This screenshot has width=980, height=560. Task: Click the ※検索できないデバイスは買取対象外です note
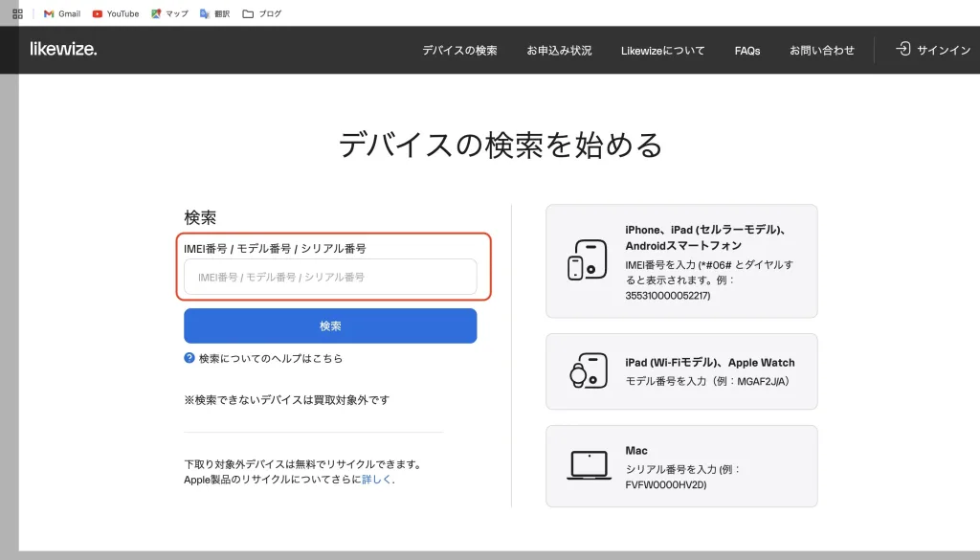(286, 400)
